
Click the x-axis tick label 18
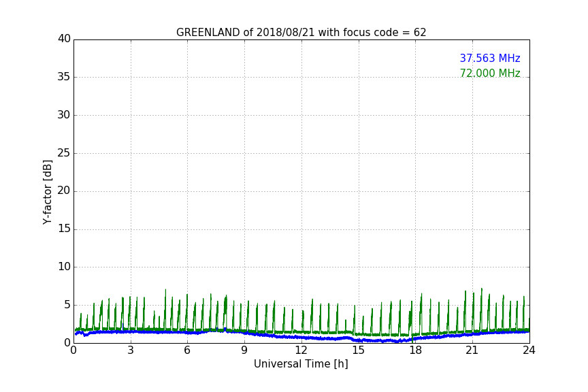point(416,350)
